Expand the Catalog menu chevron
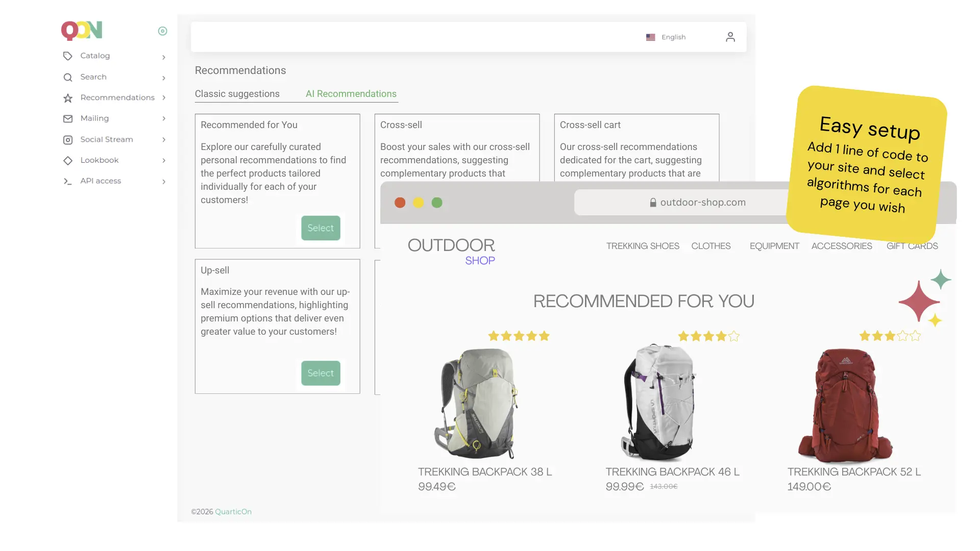This screenshot has width=980, height=551. coord(164,57)
